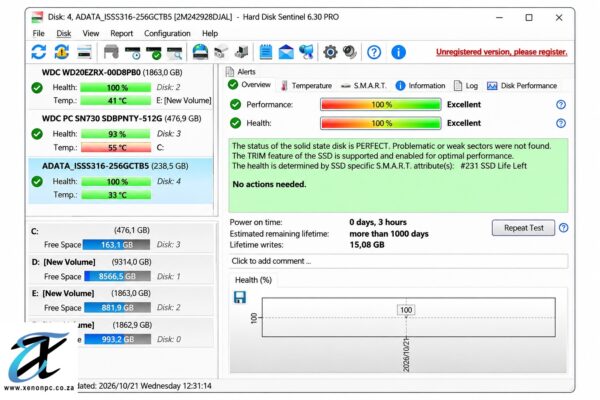Open the Disk menu
Screen dimensions: 600x400
pyautogui.click(x=64, y=33)
